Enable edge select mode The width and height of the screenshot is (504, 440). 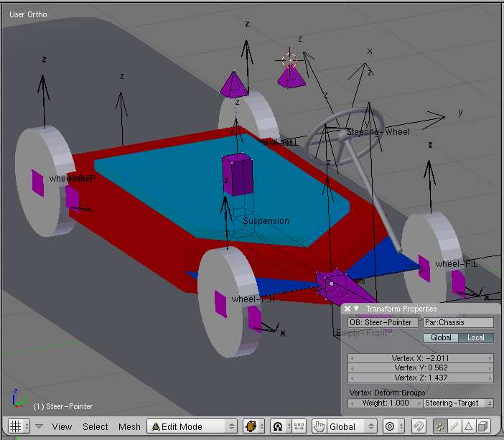pos(454,426)
